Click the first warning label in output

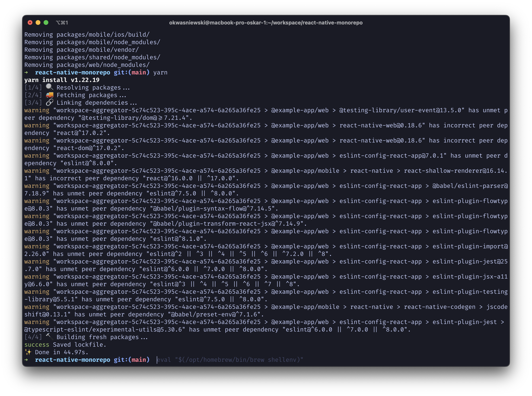tap(37, 110)
